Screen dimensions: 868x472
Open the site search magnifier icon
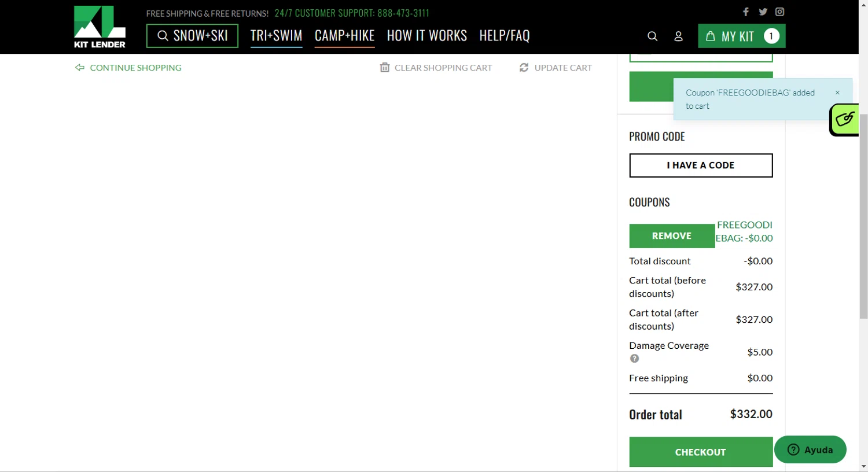(x=652, y=36)
